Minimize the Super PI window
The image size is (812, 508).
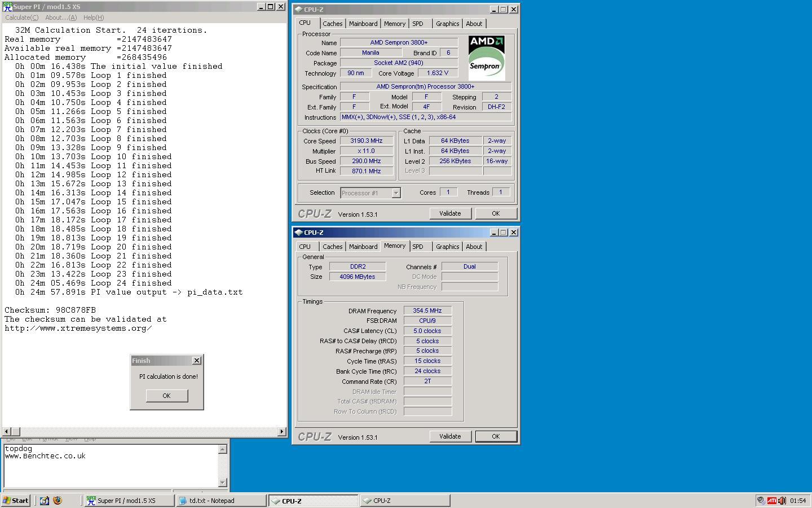coord(261,7)
